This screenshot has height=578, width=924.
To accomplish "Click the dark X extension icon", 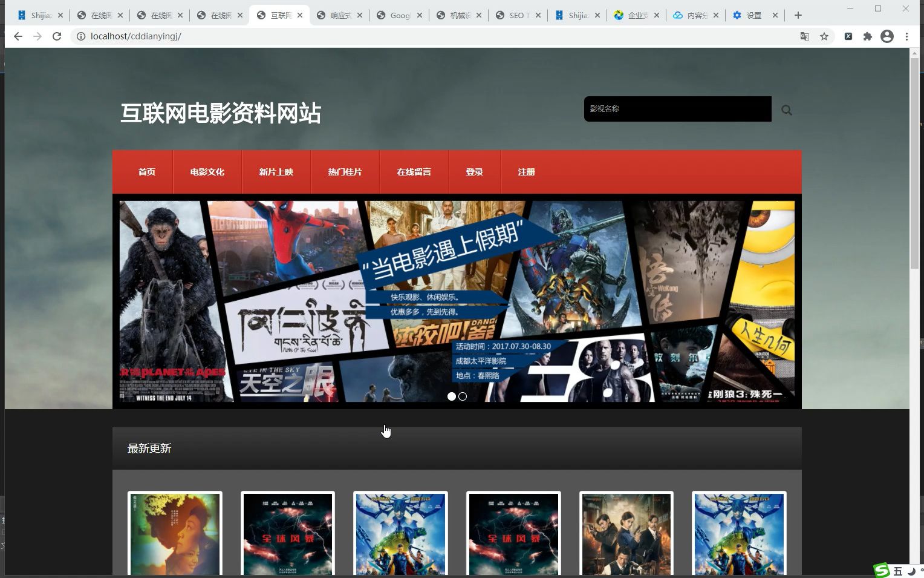I will tap(848, 36).
